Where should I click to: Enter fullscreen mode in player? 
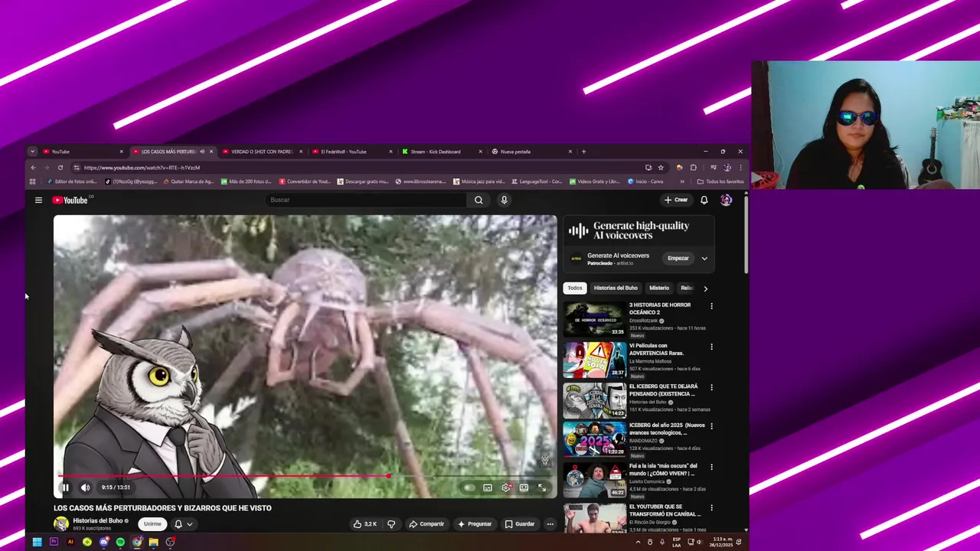coord(542,487)
